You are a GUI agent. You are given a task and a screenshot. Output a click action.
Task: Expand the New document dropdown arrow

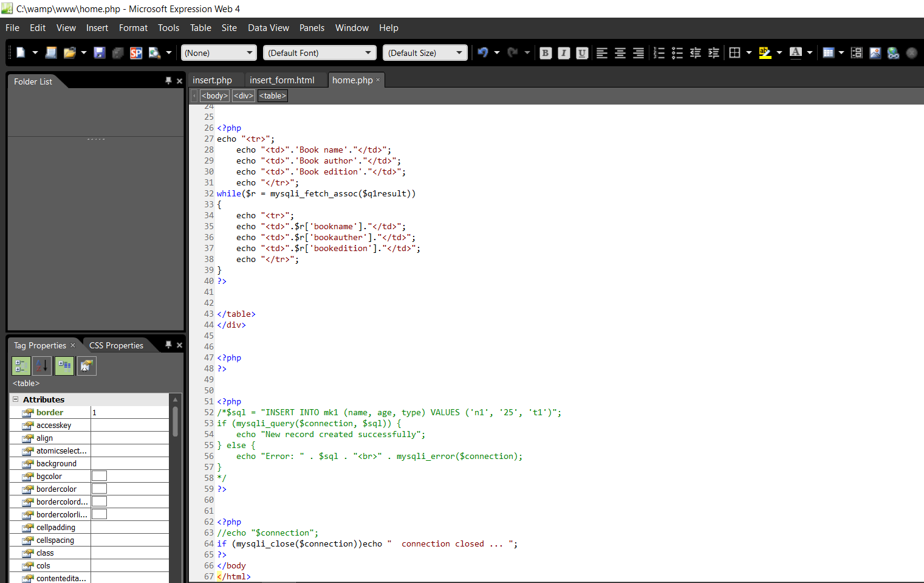35,53
